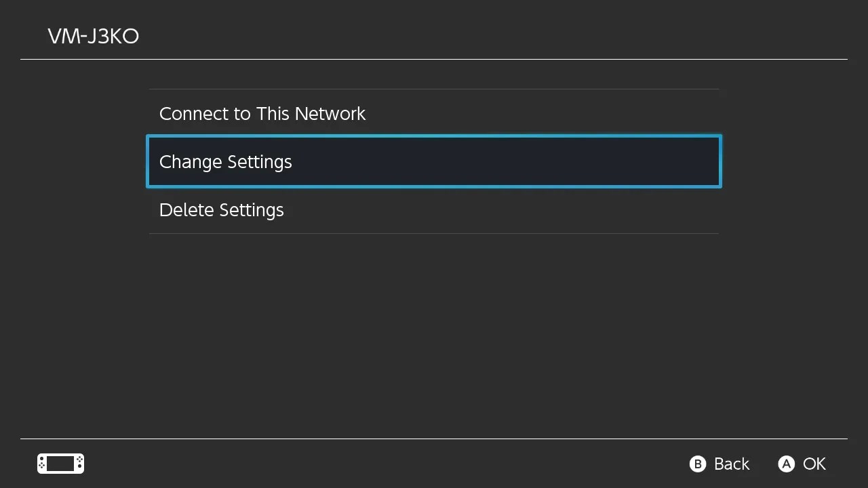
Task: Click the highlighted blue selection box
Action: coord(434,161)
